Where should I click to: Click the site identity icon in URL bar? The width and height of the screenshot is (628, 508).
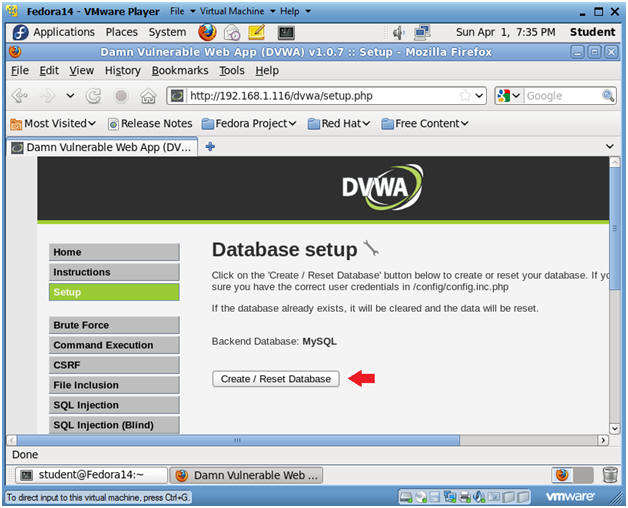point(177,96)
